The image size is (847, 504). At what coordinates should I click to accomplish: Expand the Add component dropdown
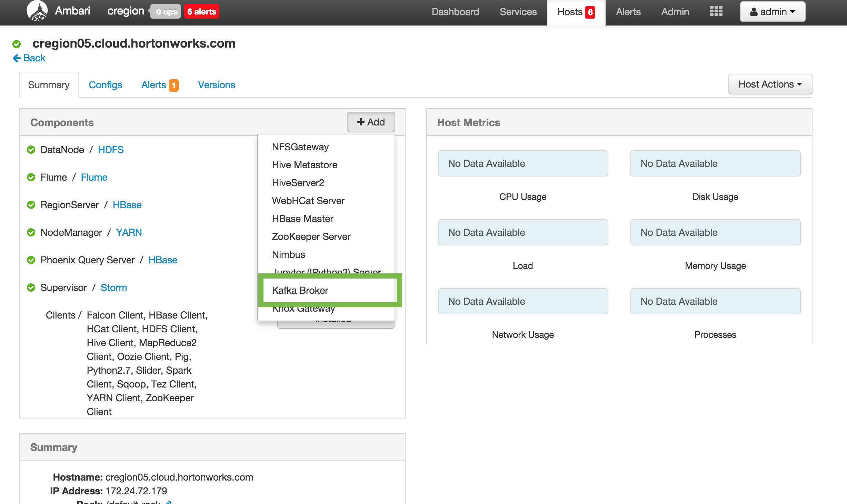371,122
